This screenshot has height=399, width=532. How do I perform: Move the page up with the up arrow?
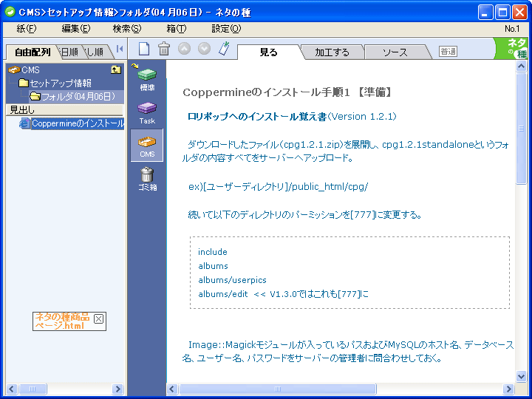[184, 49]
